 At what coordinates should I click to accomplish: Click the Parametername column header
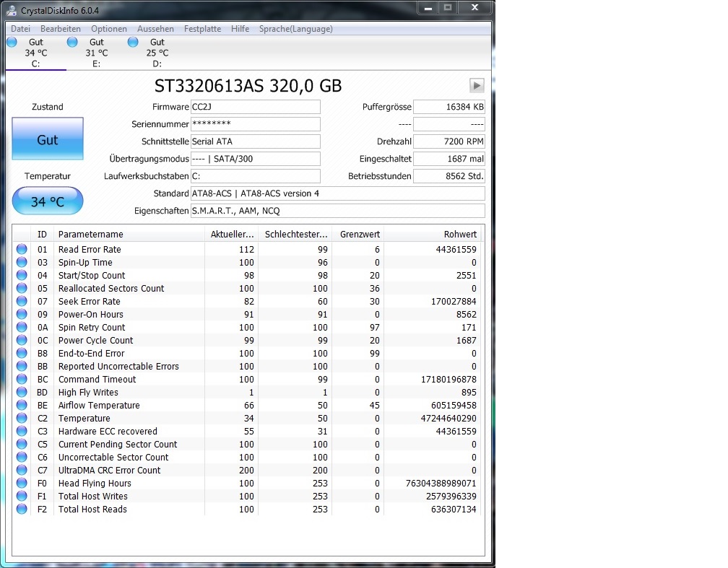point(129,235)
